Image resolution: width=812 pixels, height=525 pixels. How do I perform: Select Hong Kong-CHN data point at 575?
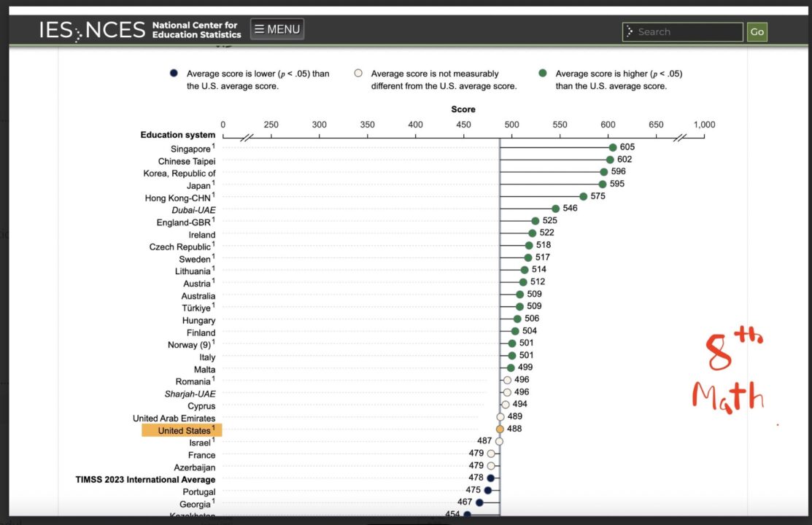click(x=584, y=196)
